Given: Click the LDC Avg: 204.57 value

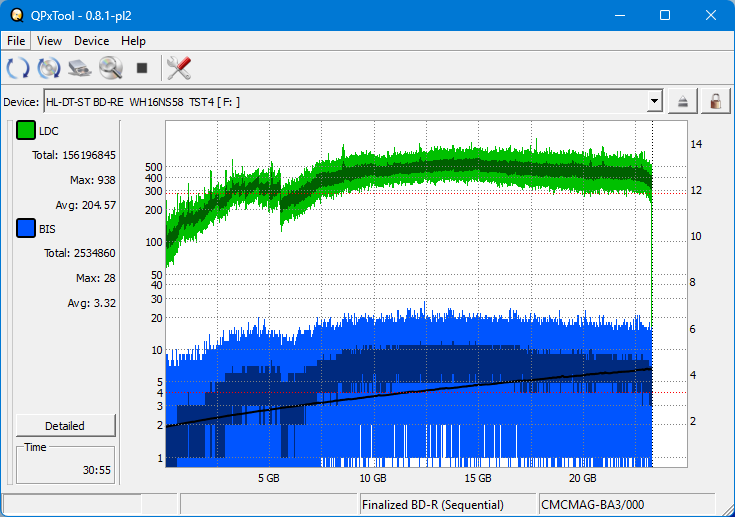Looking at the screenshot, I should click(85, 205).
